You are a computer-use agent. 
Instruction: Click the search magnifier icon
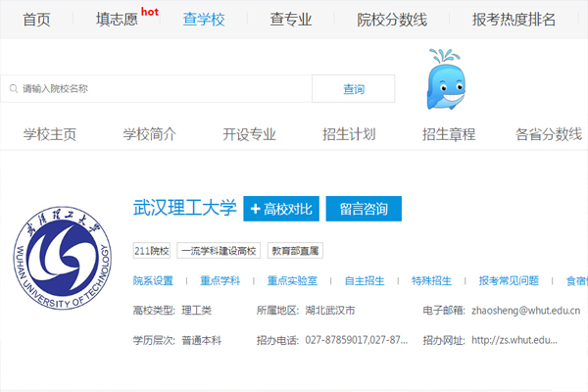14,89
